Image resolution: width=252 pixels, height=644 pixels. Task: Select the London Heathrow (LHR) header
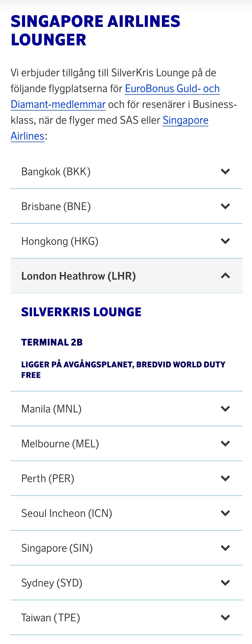point(79,276)
